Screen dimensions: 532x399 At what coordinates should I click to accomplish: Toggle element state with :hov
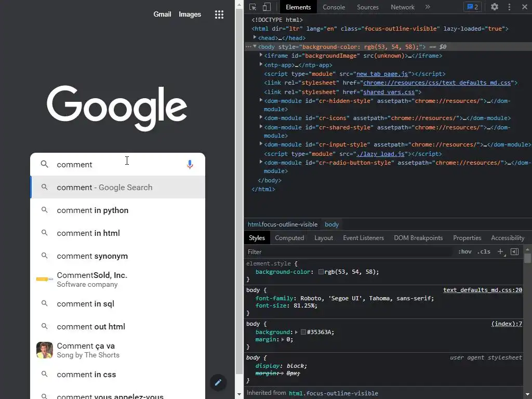pyautogui.click(x=464, y=251)
